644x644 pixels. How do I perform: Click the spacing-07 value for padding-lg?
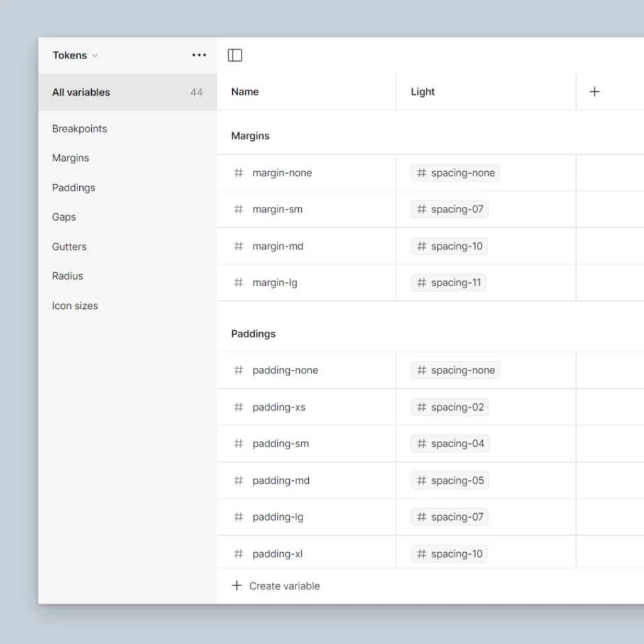click(x=450, y=516)
